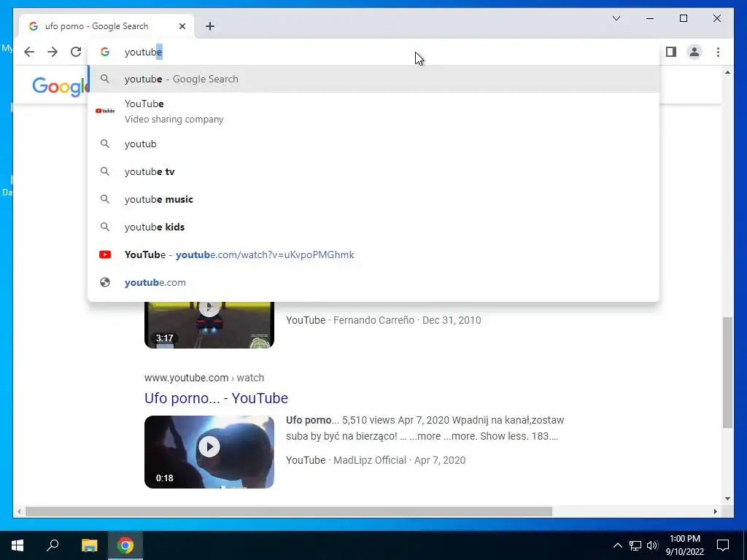Viewport: 747px width, 560px height.
Task: Reload the page with the refresh icon
Action: [x=76, y=52]
